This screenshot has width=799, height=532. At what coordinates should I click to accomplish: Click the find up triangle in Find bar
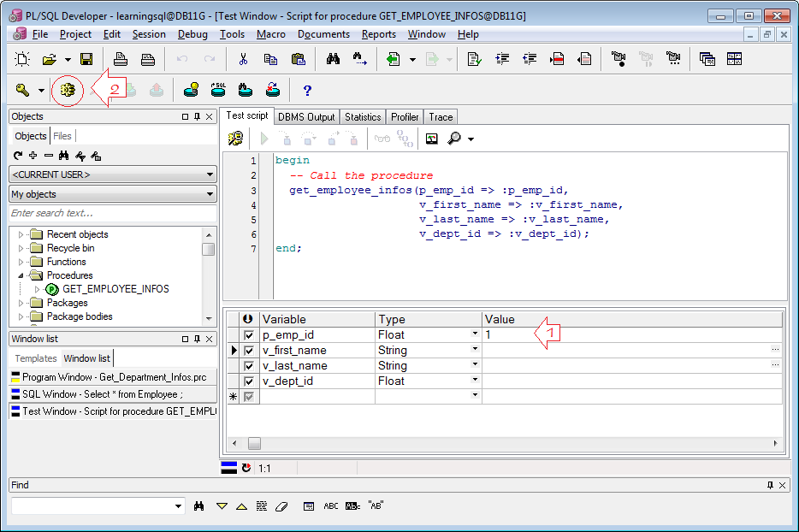(x=241, y=506)
